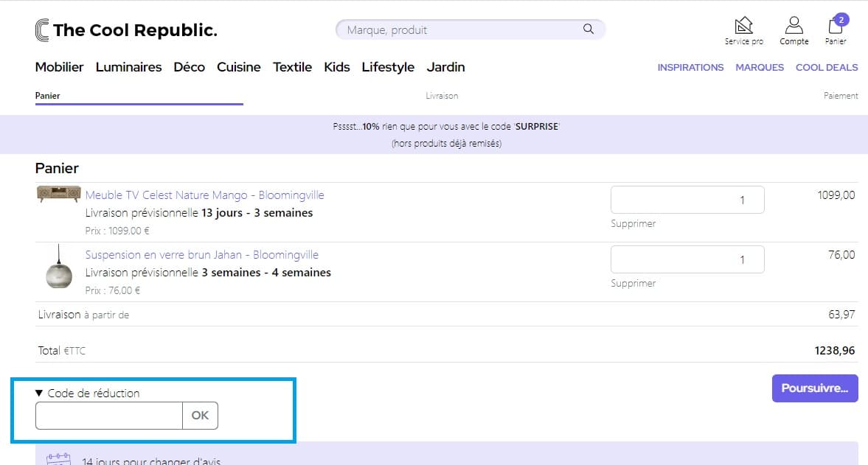Switch to the Livraison tab
The height and width of the screenshot is (465, 868).
tap(442, 95)
